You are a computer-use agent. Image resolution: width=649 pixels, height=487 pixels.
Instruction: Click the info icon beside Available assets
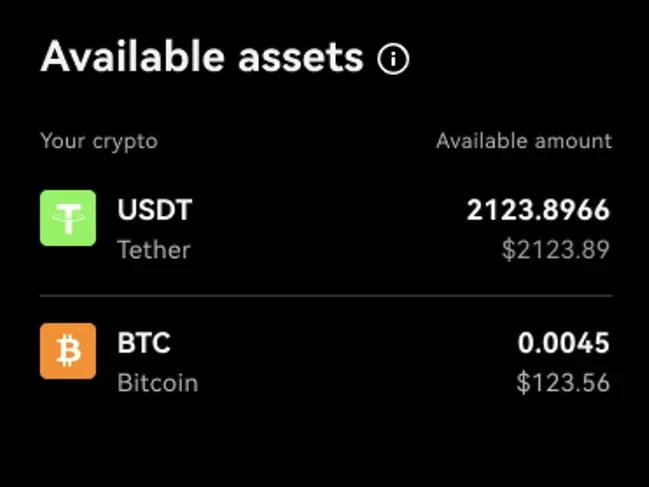pyautogui.click(x=394, y=60)
